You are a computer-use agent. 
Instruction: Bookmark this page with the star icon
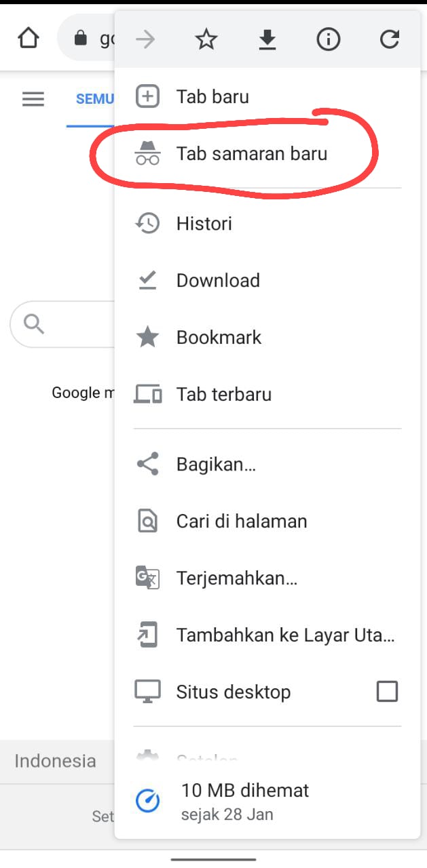[205, 39]
